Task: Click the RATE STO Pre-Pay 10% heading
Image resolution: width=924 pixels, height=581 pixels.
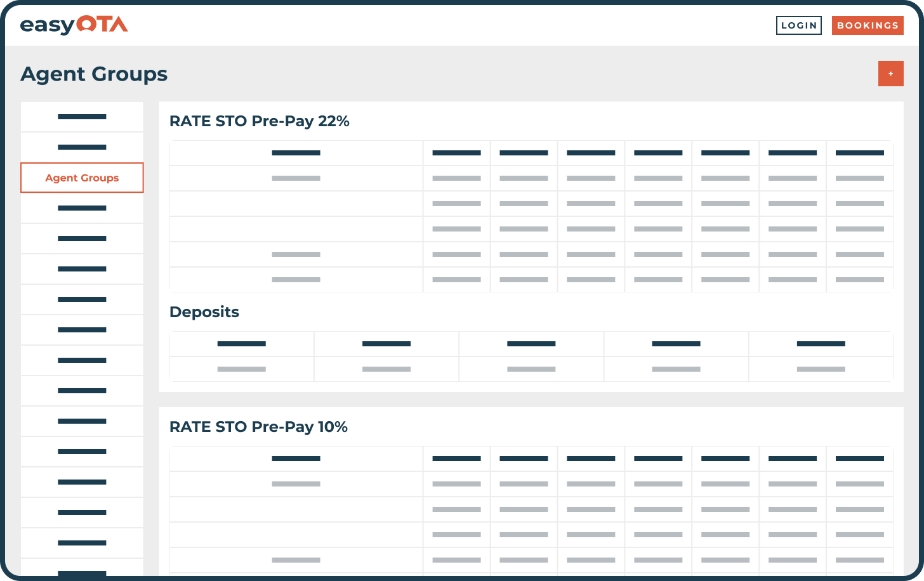Action: point(258,427)
